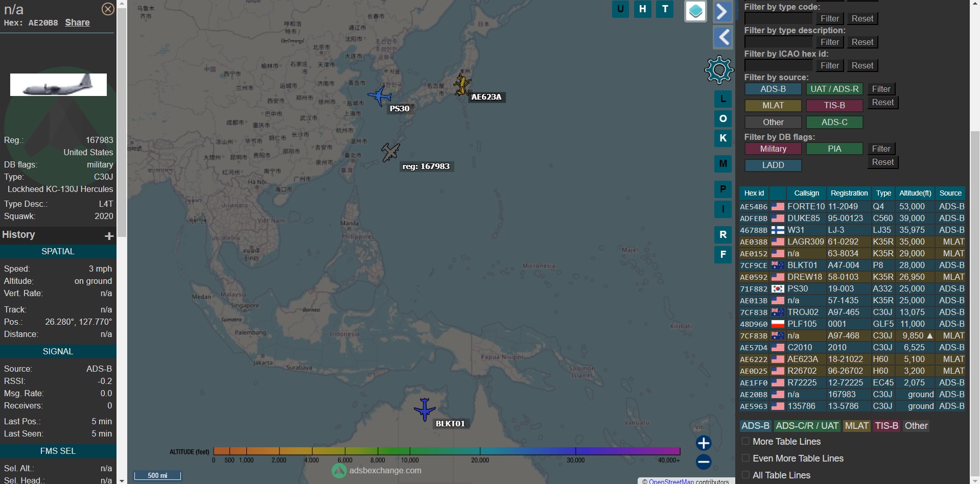Image resolution: width=980 pixels, height=484 pixels.
Task: Toggle the ADS-B source filter
Action: pyautogui.click(x=773, y=89)
